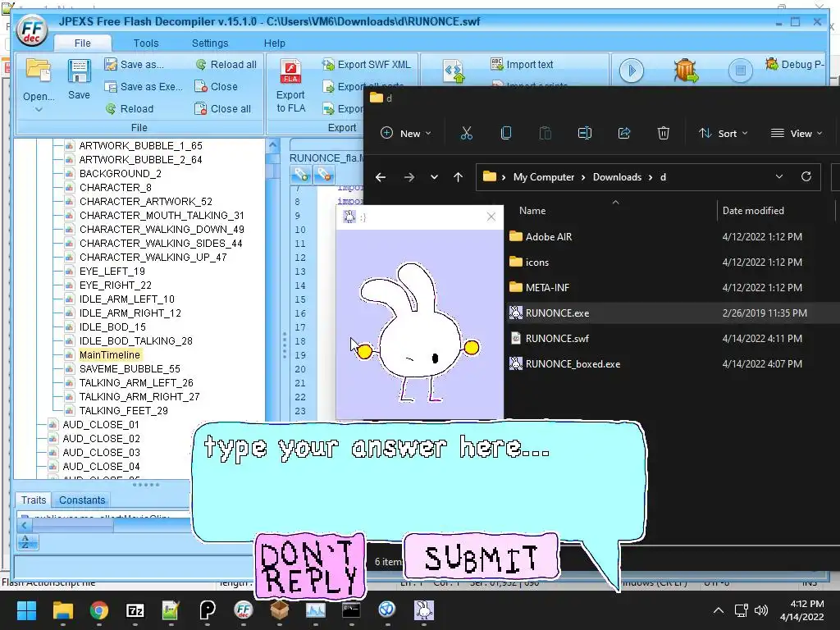This screenshot has width=840, height=630.
Task: Open the Tools ribbon tab
Action: [146, 43]
